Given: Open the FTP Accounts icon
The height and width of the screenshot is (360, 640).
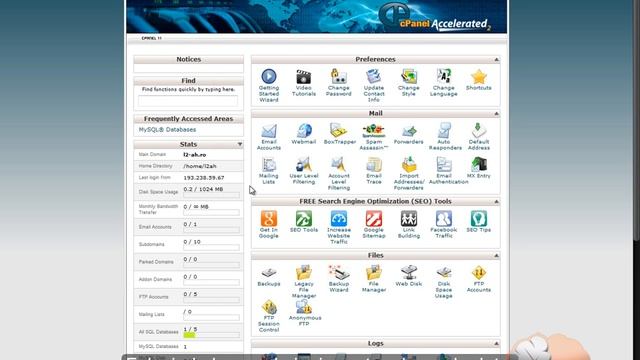Looking at the screenshot, I should click(x=479, y=273).
